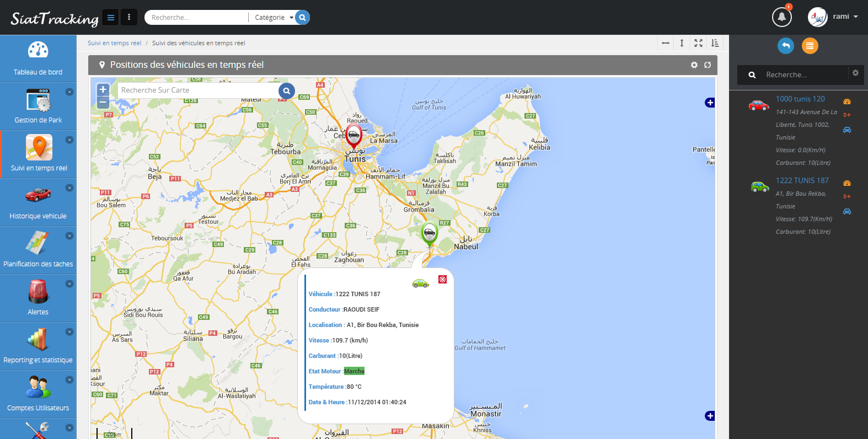
Task: Expand the Reporting et statistique submenu arrow
Action: pos(69,332)
